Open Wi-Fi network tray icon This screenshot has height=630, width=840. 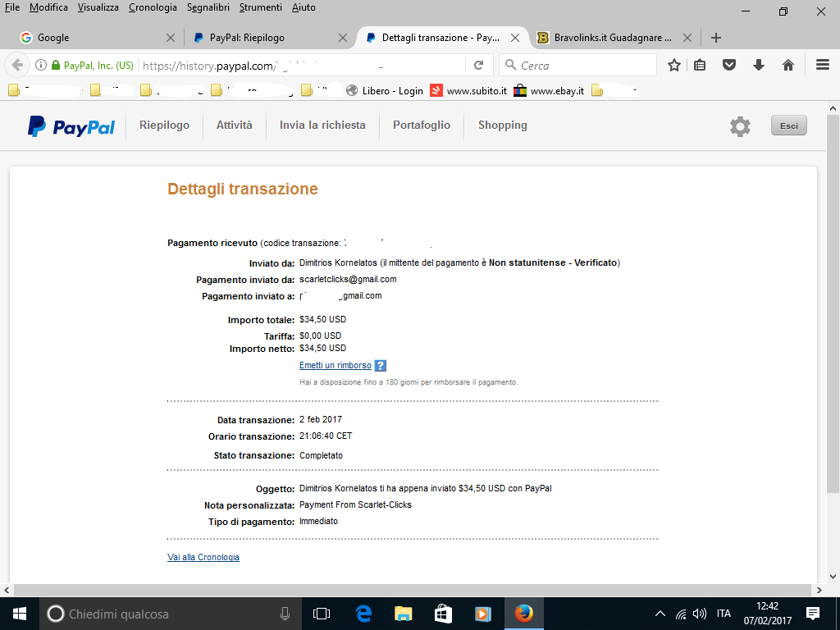pos(681,614)
